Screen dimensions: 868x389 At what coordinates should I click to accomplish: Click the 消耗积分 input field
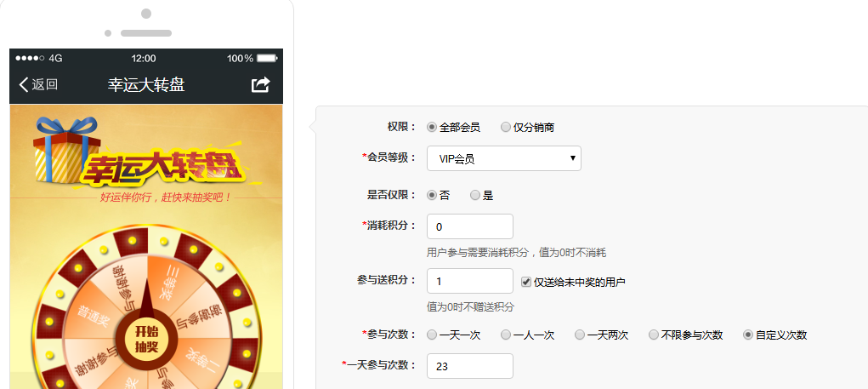tap(470, 226)
